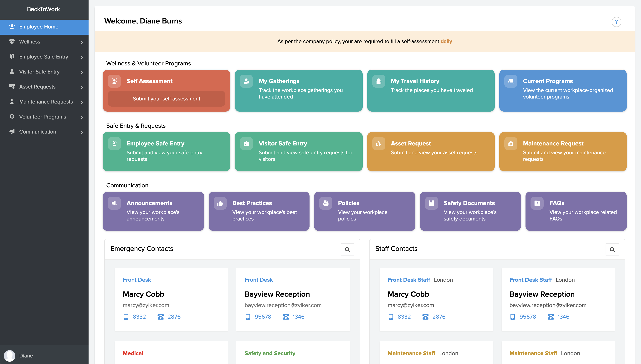The width and height of the screenshot is (641, 364).
Task: Open the Current Programs blue card
Action: pyautogui.click(x=562, y=90)
